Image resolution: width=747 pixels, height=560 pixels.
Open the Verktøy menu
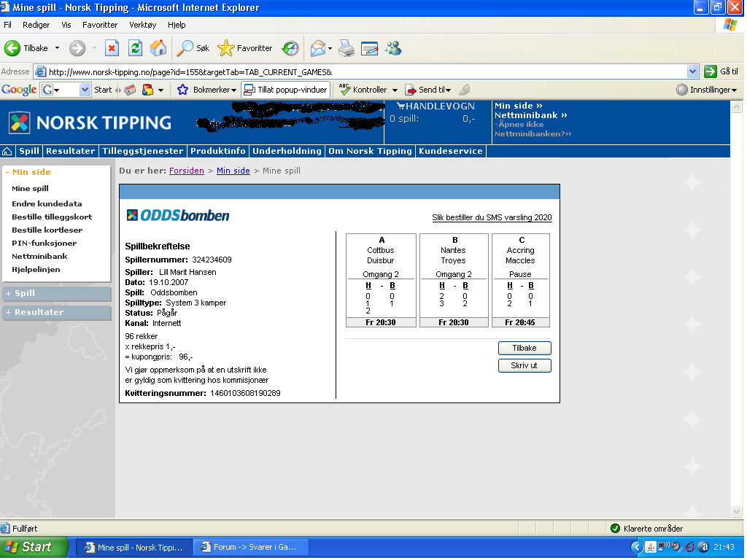pyautogui.click(x=142, y=25)
